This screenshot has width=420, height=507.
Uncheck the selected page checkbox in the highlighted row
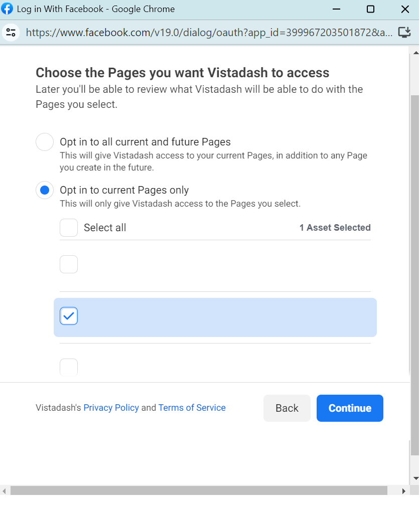coord(69,316)
